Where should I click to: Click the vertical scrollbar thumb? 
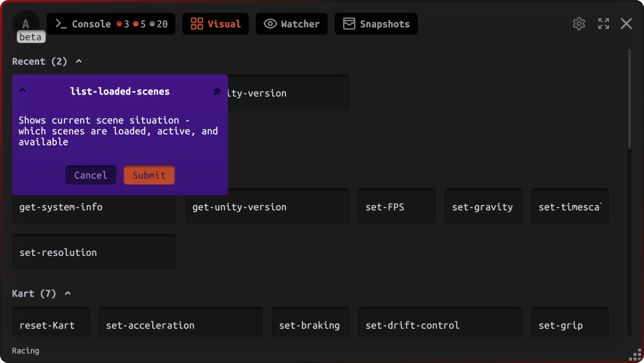click(629, 99)
